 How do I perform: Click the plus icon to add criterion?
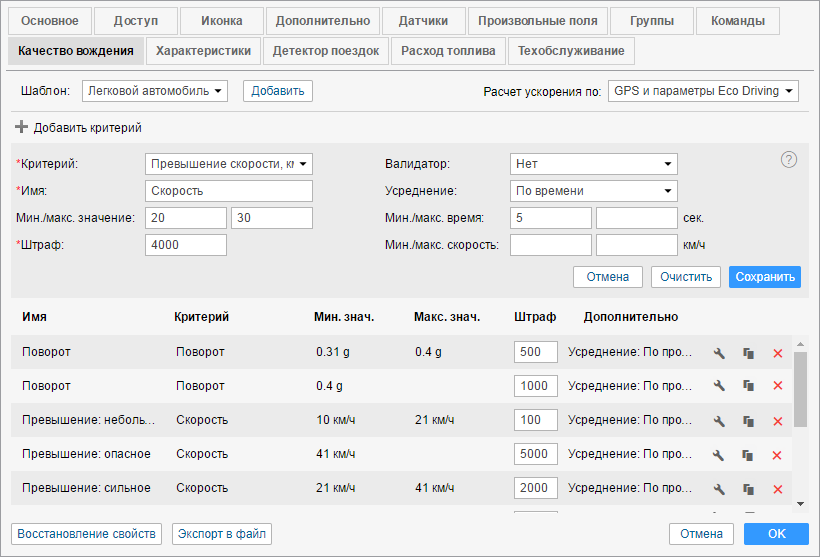tap(21, 128)
